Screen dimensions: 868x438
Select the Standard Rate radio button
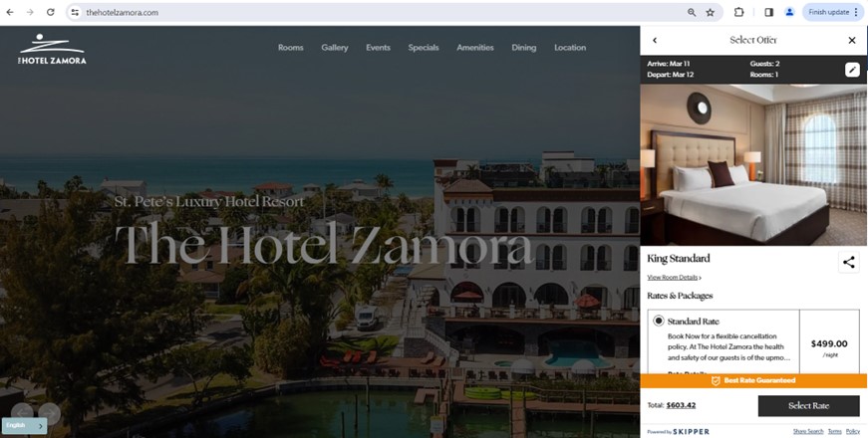[658, 321]
